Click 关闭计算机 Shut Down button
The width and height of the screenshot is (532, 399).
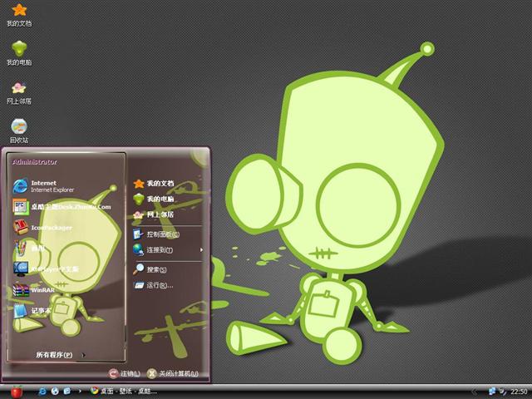click(173, 373)
